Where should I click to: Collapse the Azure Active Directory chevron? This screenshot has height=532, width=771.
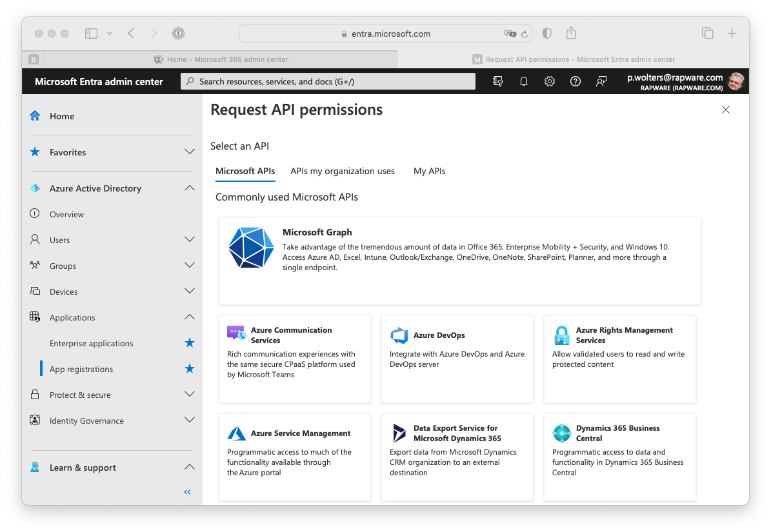[189, 188]
